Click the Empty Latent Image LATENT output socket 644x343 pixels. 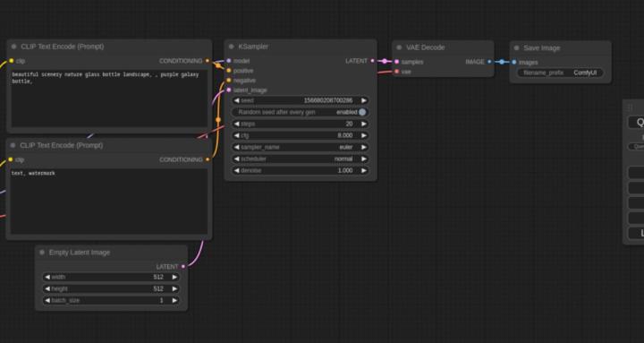click(183, 267)
